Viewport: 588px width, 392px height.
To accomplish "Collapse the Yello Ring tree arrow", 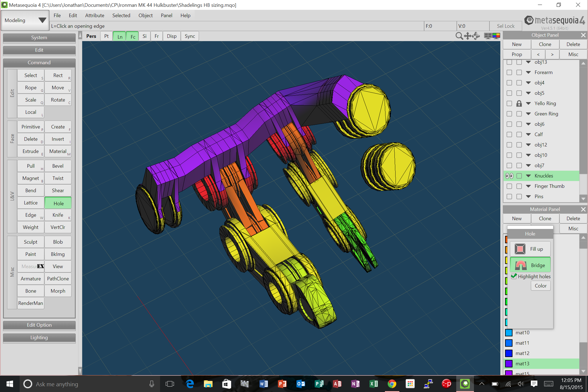I will tap(528, 103).
